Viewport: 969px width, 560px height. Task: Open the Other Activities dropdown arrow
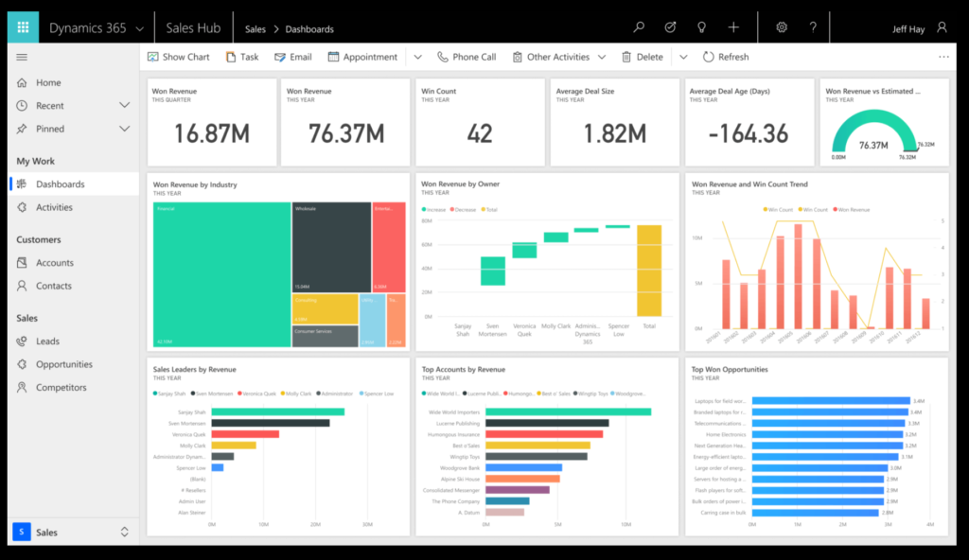coord(601,58)
